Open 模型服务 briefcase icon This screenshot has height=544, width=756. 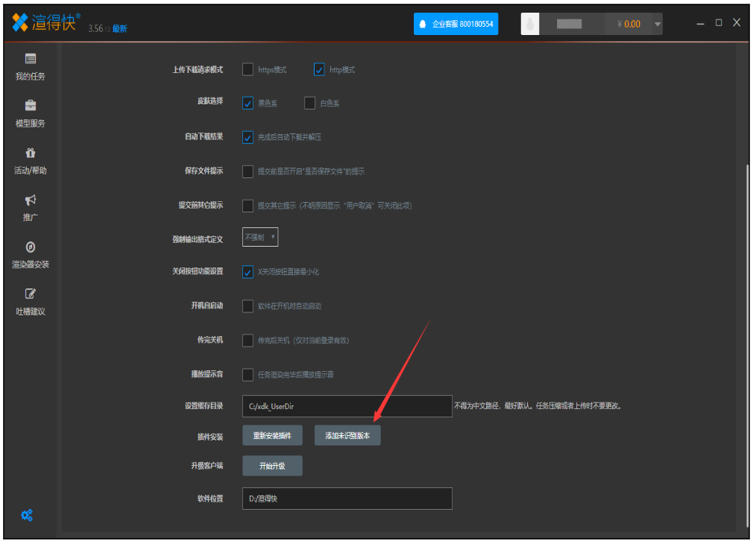31,106
